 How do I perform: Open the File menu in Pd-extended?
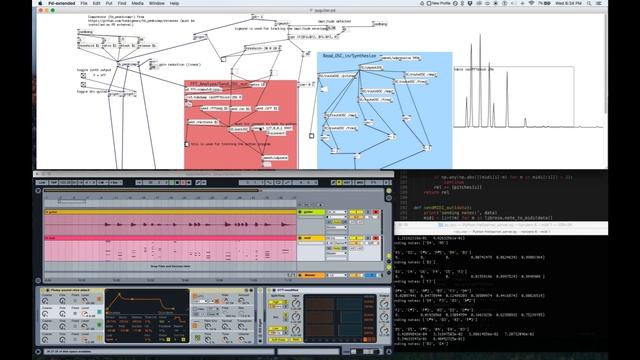click(84, 3)
